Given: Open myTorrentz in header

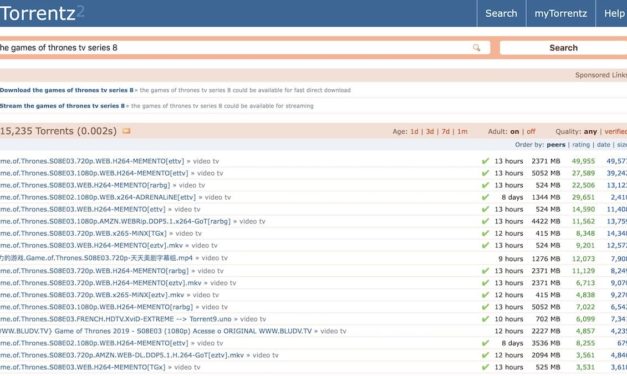Looking at the screenshot, I should (561, 13).
